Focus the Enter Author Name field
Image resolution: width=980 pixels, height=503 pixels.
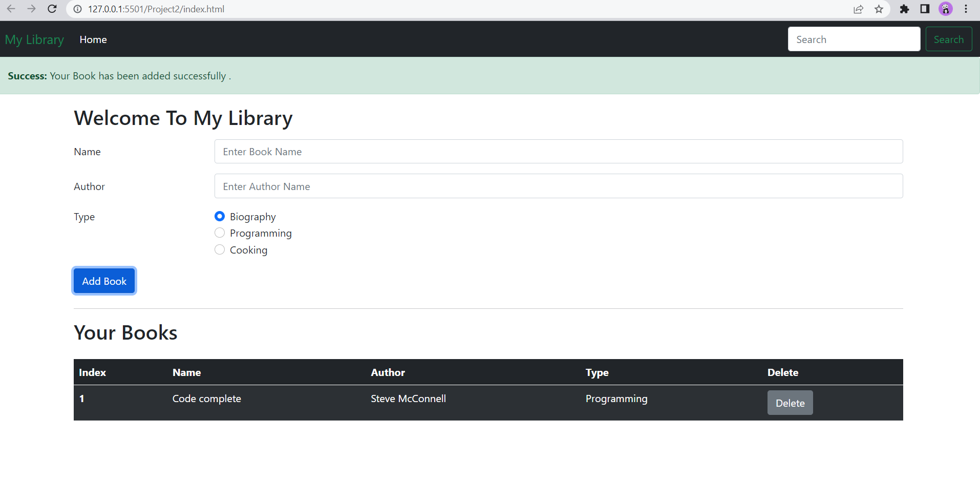[x=559, y=186]
